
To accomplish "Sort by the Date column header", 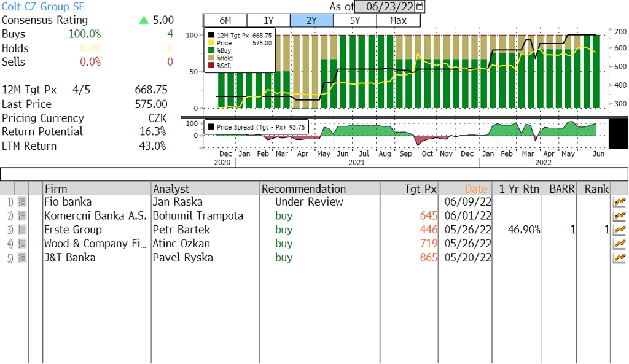I will 466,188.
